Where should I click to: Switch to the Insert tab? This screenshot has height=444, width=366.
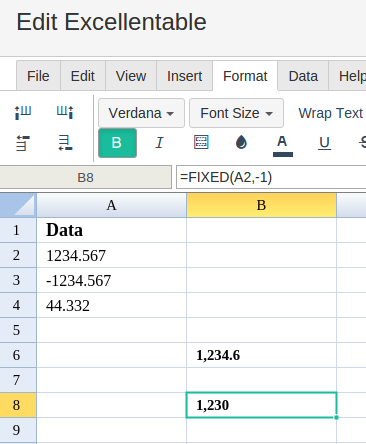coord(184,76)
